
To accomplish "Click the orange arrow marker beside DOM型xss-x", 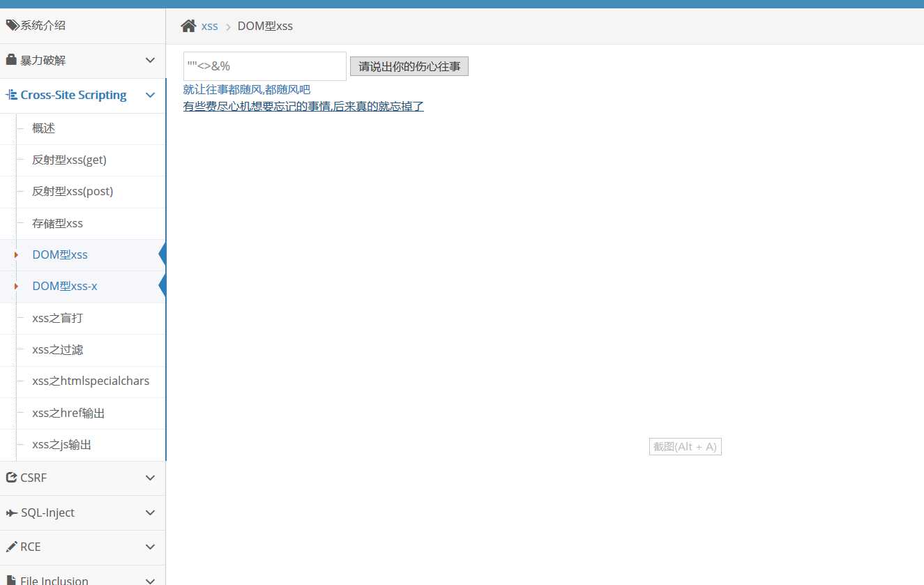I will click(x=16, y=287).
